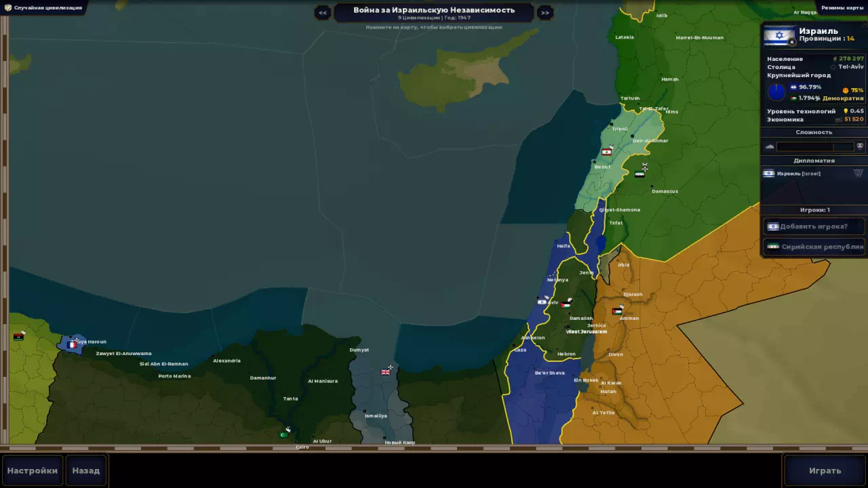This screenshot has width=868, height=488.
Task: Click the Назад (Back) button
Action: click(86, 470)
